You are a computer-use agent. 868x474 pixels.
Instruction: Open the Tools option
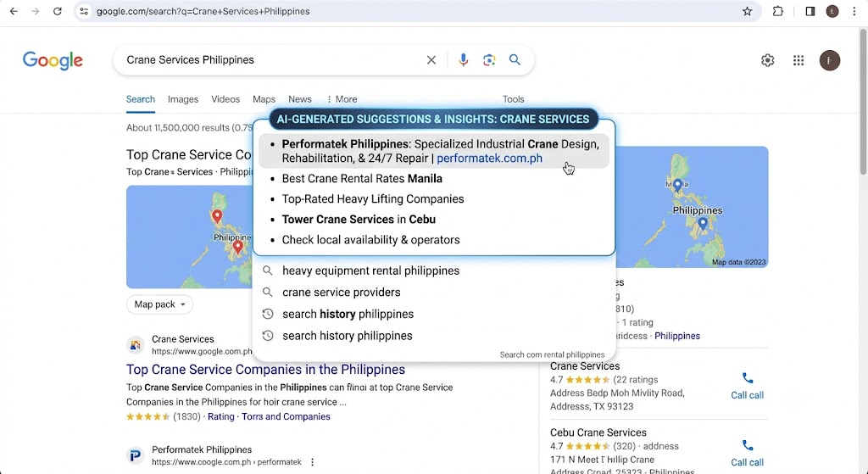[513, 99]
